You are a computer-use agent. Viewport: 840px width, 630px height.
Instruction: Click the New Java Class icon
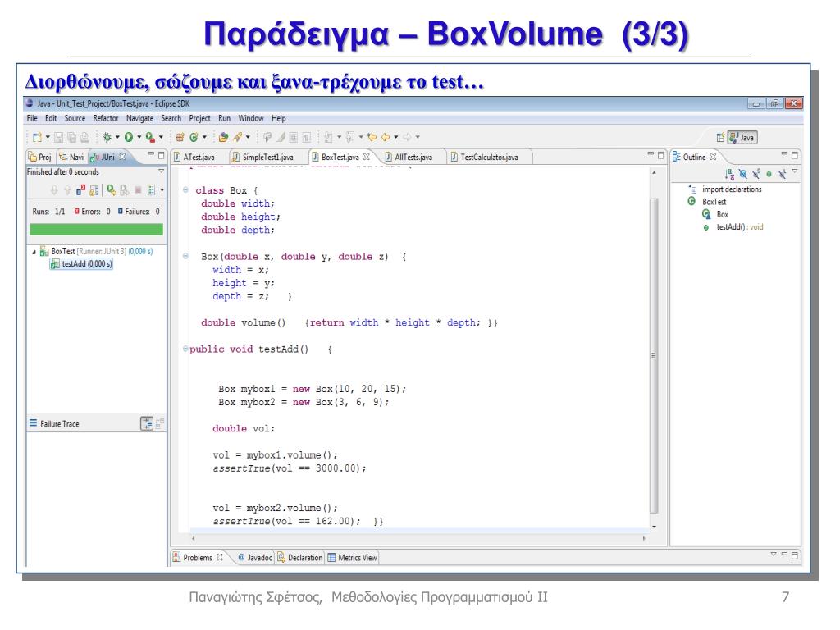194,137
